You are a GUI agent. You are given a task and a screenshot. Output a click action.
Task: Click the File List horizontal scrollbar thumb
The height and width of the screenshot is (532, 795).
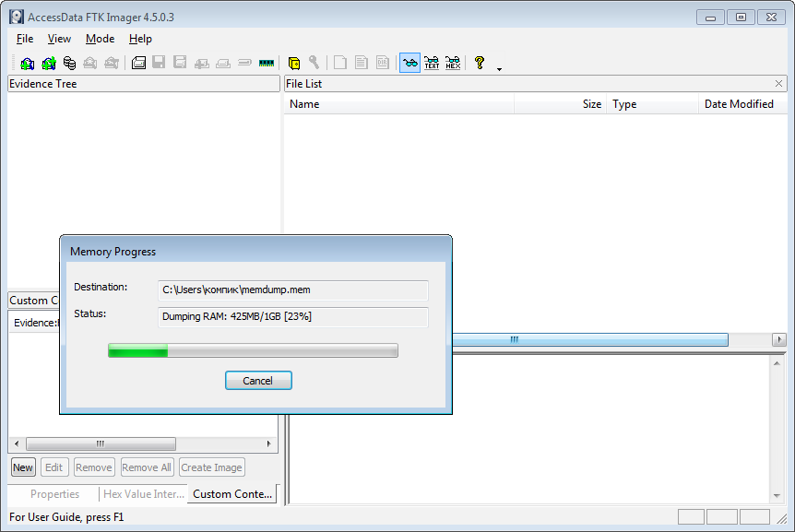click(589, 339)
